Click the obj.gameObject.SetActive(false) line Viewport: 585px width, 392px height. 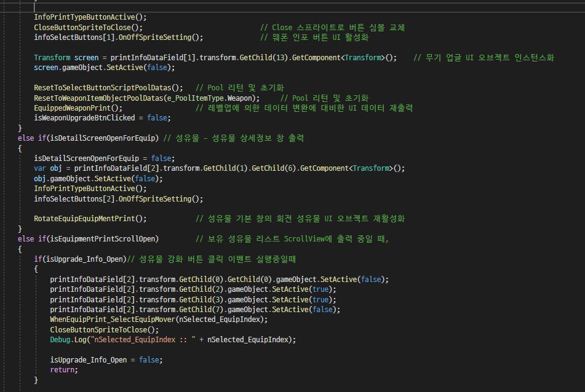click(x=98, y=179)
